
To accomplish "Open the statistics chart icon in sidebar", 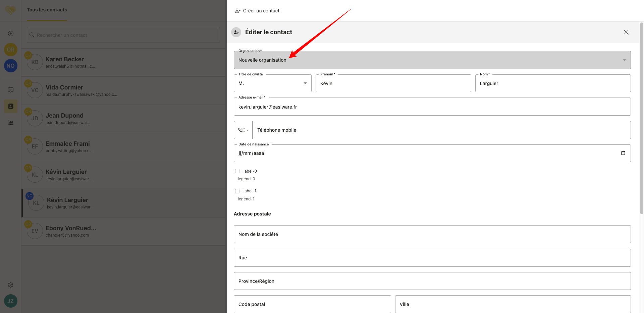I will click(x=11, y=122).
